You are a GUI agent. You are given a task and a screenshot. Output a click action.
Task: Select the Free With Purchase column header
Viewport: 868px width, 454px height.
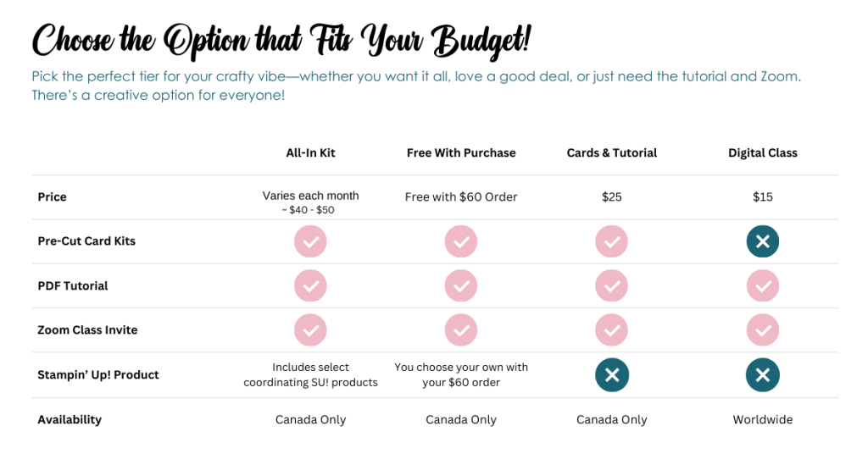click(461, 153)
